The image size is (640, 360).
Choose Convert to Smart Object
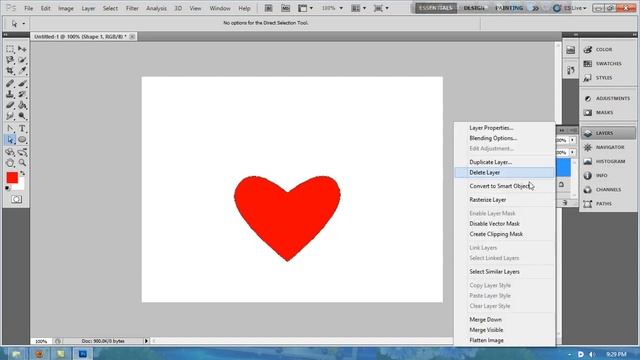[504, 186]
